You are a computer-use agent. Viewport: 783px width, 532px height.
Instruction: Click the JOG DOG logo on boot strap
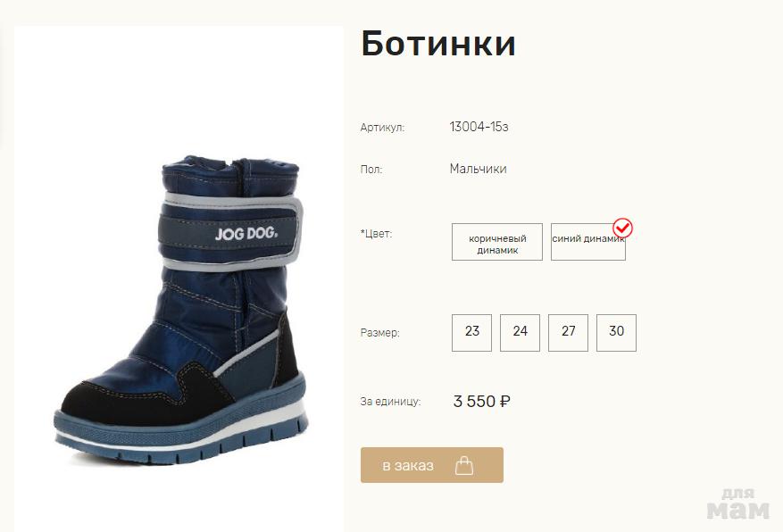pyautogui.click(x=246, y=233)
